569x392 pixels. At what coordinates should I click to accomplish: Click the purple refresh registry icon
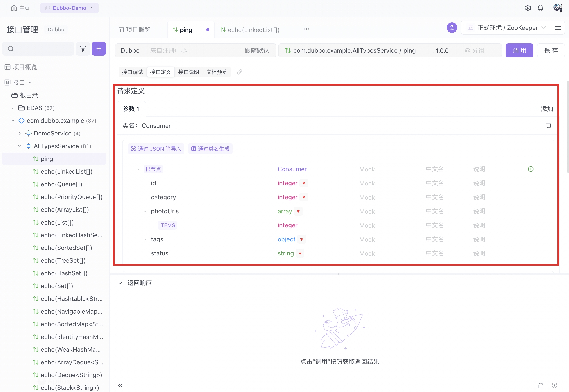pos(452,28)
